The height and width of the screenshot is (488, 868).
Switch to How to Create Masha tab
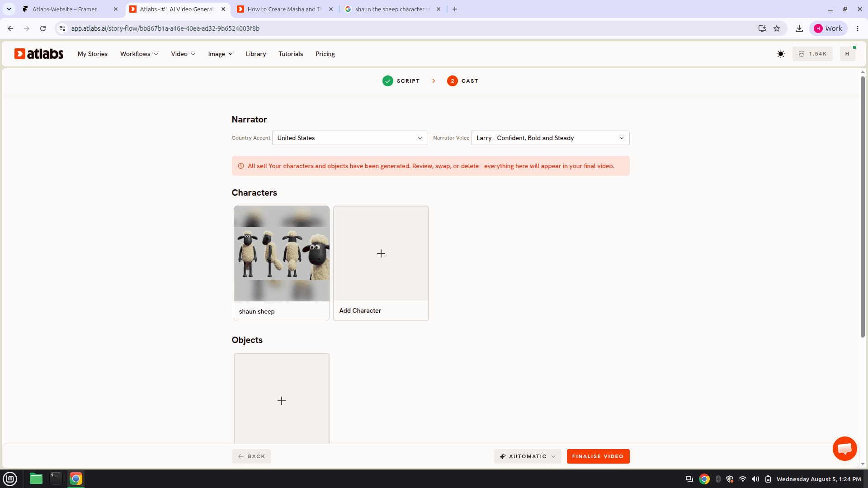[x=285, y=9]
